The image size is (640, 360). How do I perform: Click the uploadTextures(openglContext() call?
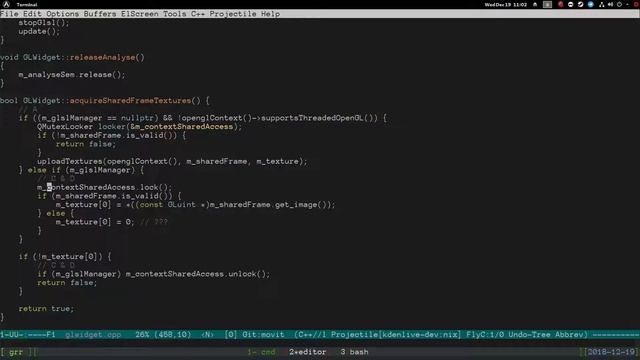[109, 161]
